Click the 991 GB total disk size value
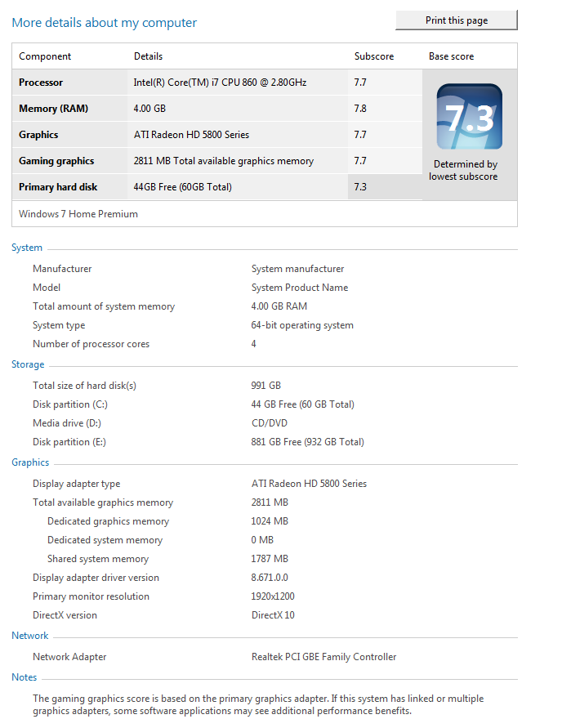Image resolution: width=562 pixels, height=728 pixels. (x=266, y=386)
